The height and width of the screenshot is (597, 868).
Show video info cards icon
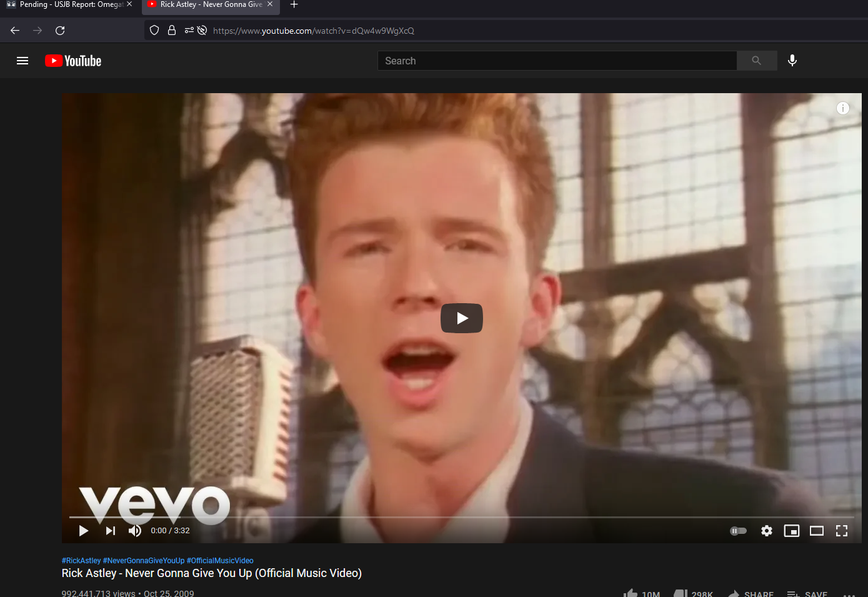tap(843, 108)
